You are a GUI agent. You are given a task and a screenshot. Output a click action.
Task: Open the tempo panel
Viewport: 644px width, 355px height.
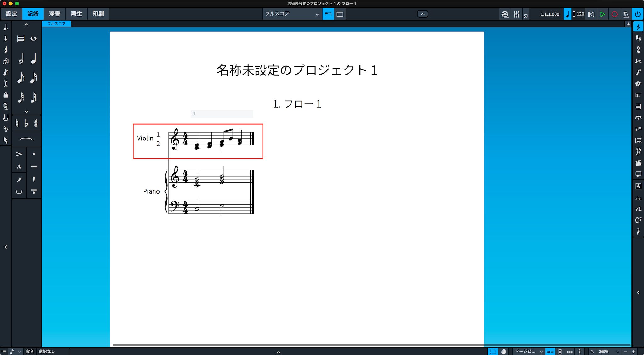[638, 61]
